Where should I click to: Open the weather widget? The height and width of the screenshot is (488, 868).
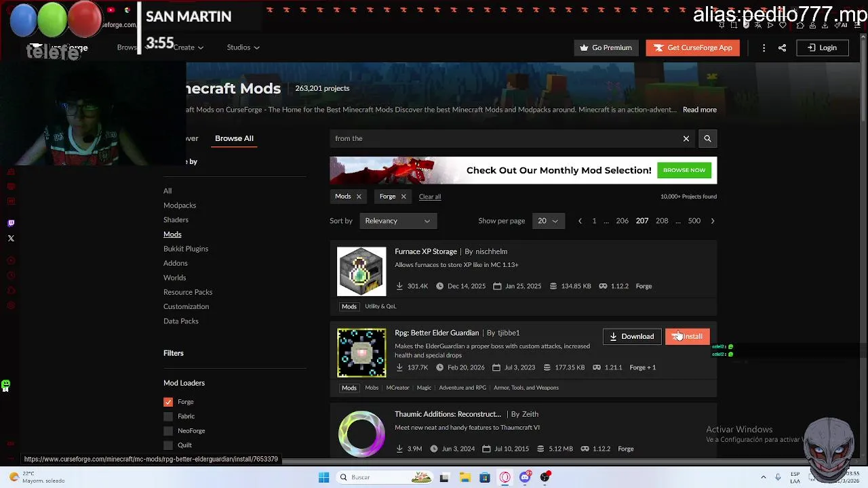(x=39, y=477)
